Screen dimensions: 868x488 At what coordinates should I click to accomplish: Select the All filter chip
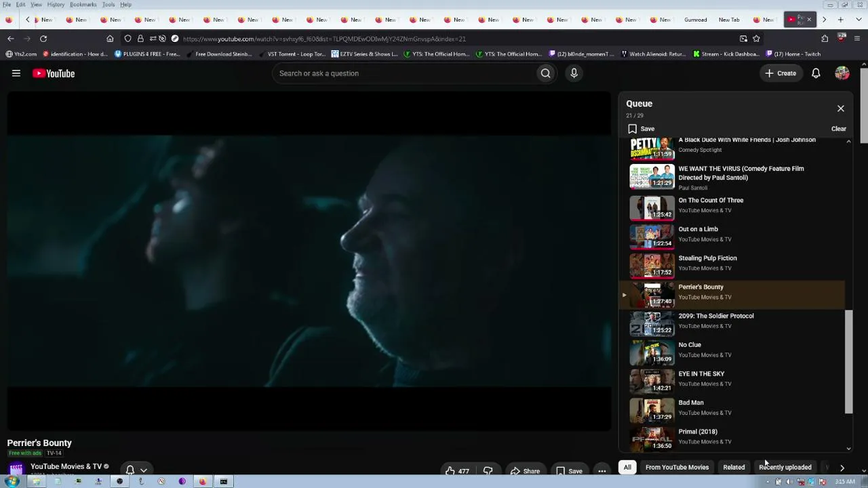627,467
